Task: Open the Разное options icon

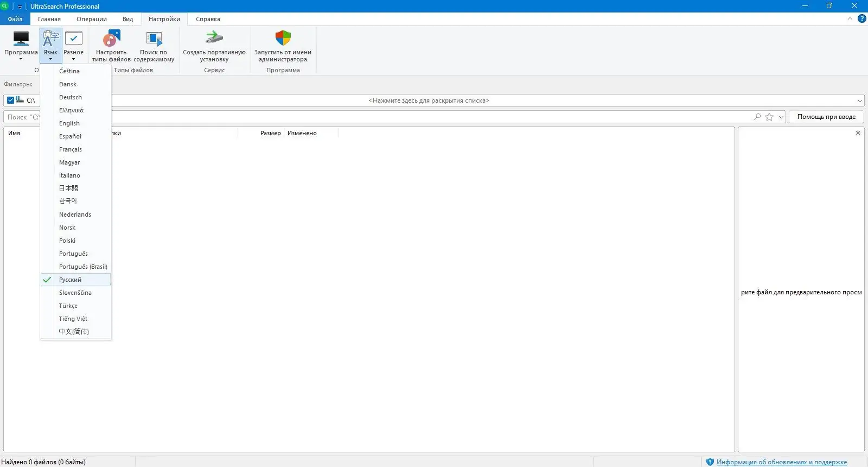Action: tap(74, 45)
